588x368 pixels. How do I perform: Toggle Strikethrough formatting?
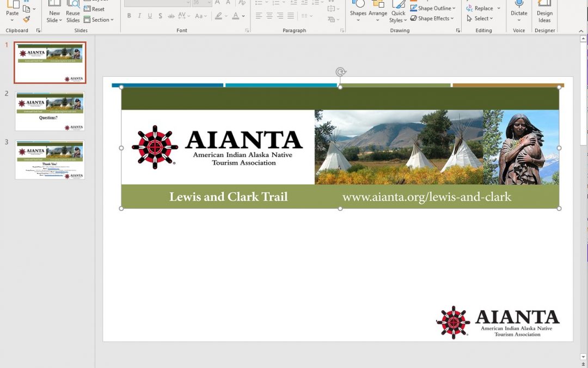[171, 16]
